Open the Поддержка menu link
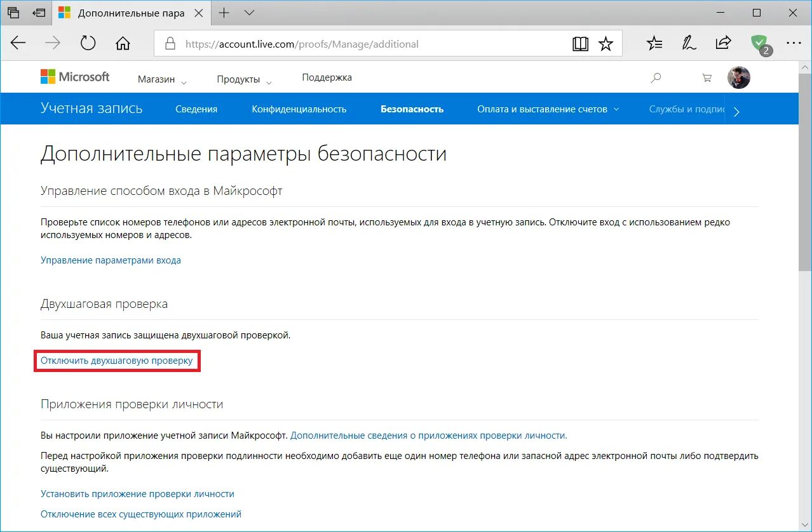Image resolution: width=812 pixels, height=532 pixels. (x=327, y=77)
